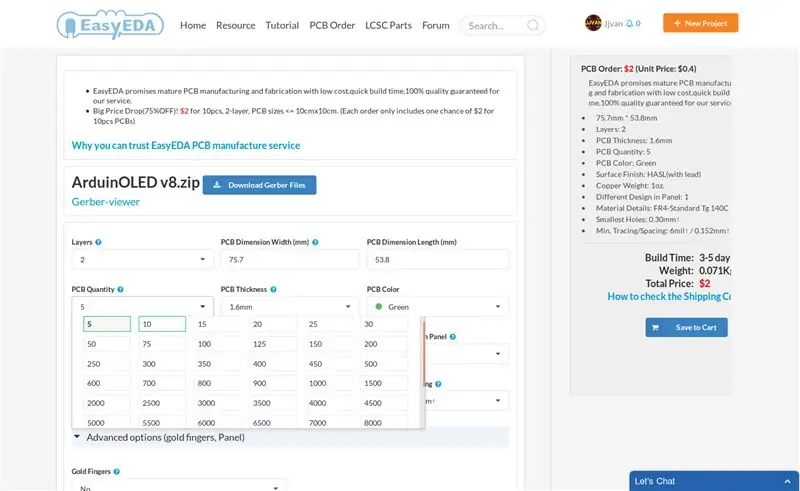
Task: Open the PCB Thickness dropdown
Action: [x=289, y=306]
